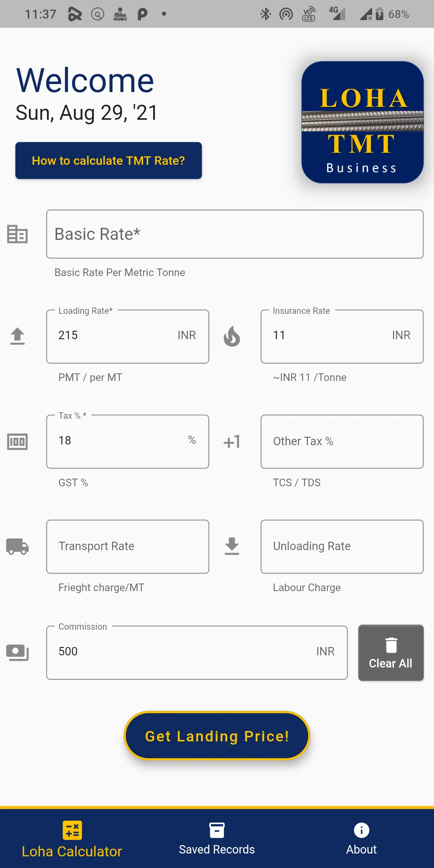Select the Loha Calculator tab
This screenshot has width=434, height=868.
point(72,839)
